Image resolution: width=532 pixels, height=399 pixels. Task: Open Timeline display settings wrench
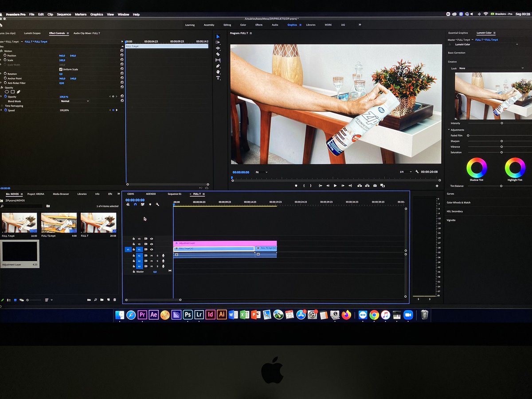pos(157,204)
